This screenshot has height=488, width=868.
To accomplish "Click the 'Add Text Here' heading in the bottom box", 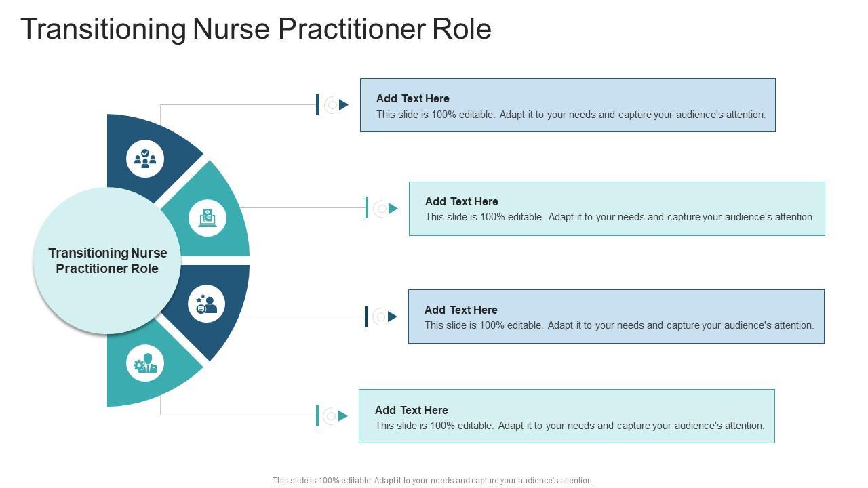I will pos(411,411).
